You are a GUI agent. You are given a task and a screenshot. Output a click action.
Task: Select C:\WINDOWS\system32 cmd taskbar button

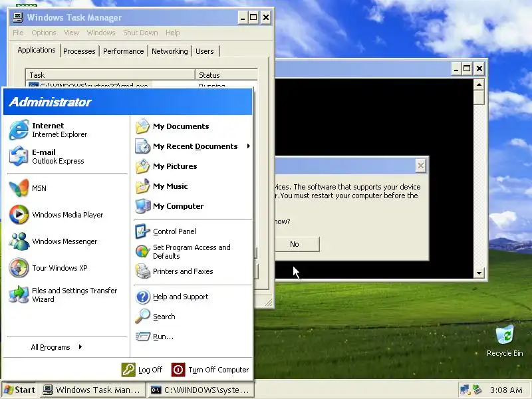pos(201,390)
